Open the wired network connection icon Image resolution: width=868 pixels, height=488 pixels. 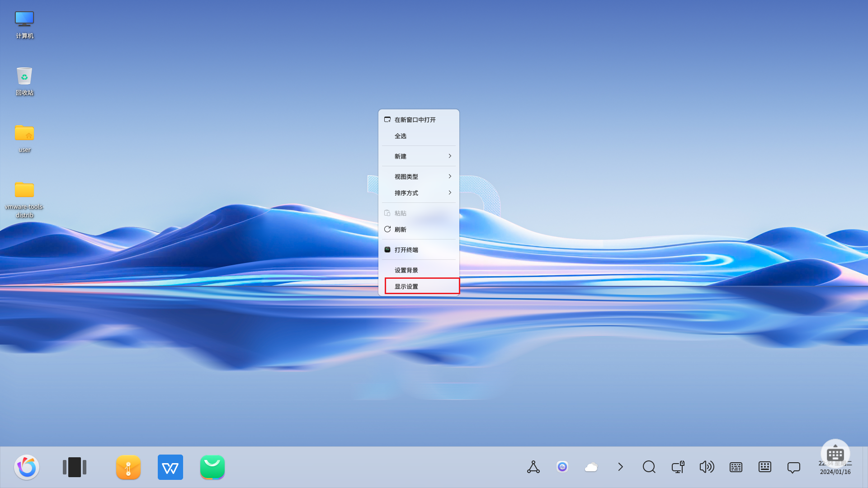(678, 467)
